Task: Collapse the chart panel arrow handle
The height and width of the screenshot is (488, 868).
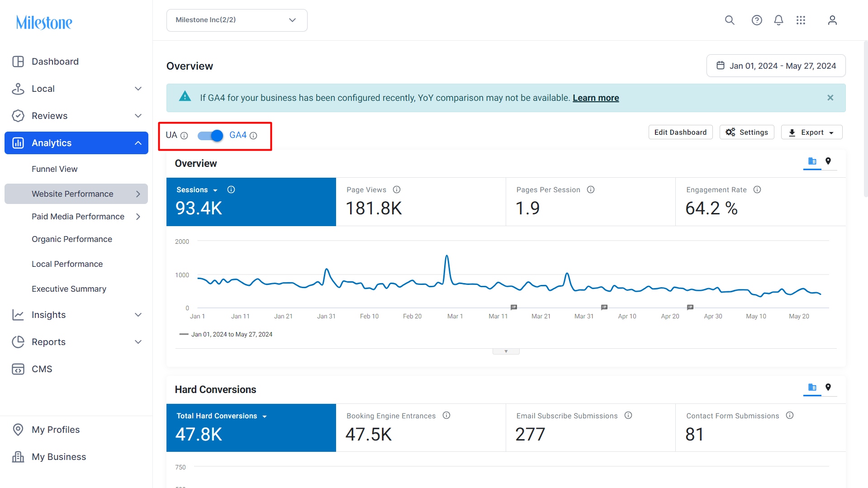Action: tap(506, 351)
